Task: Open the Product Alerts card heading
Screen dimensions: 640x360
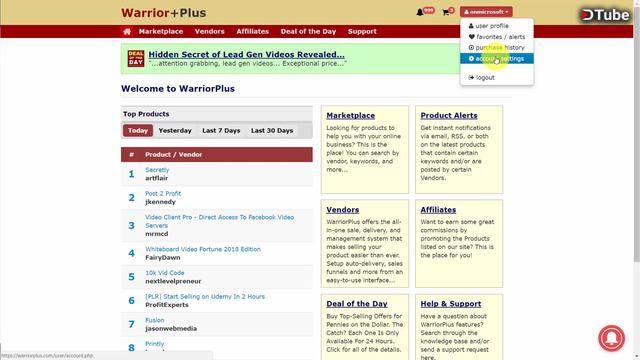Action: (449, 116)
